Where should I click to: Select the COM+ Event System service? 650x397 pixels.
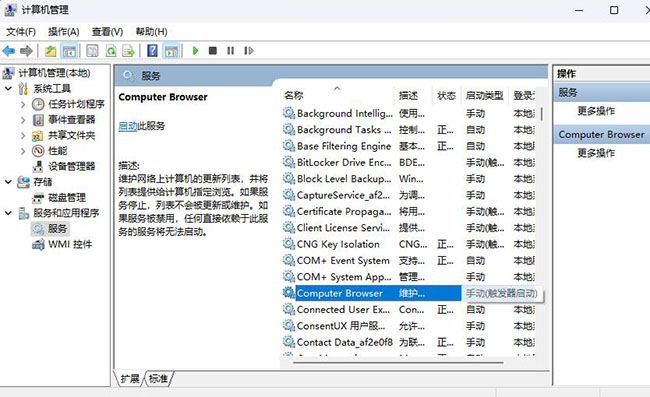coord(408,261)
